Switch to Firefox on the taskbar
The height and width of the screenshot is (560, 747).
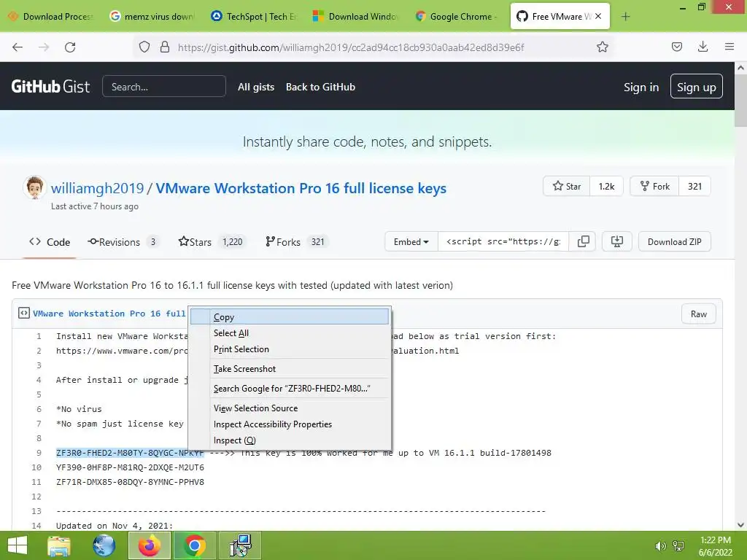point(149,545)
